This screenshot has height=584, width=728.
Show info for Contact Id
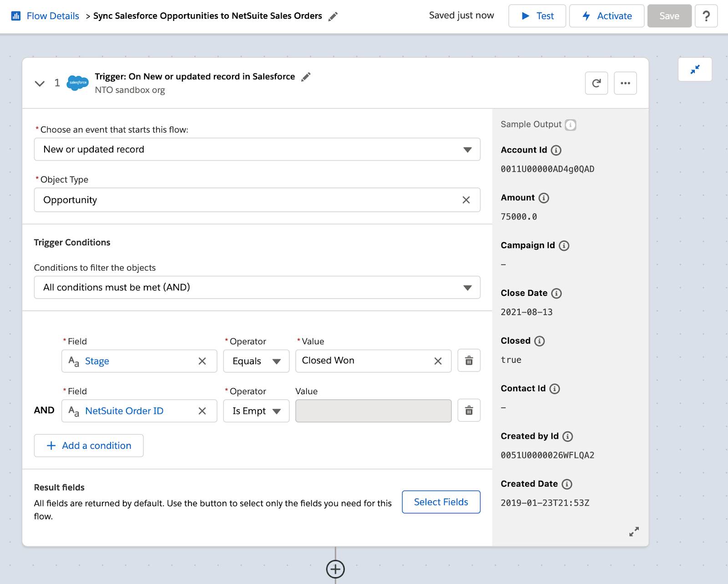tap(555, 389)
